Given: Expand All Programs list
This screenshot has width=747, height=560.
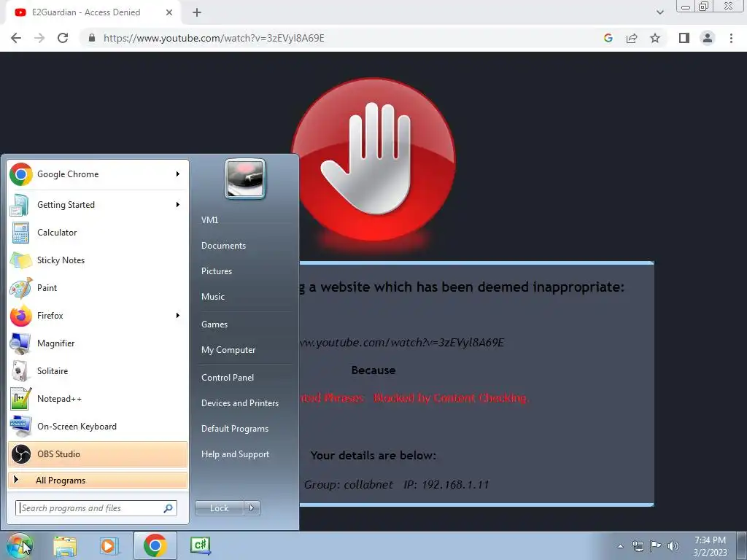Looking at the screenshot, I should tap(98, 481).
